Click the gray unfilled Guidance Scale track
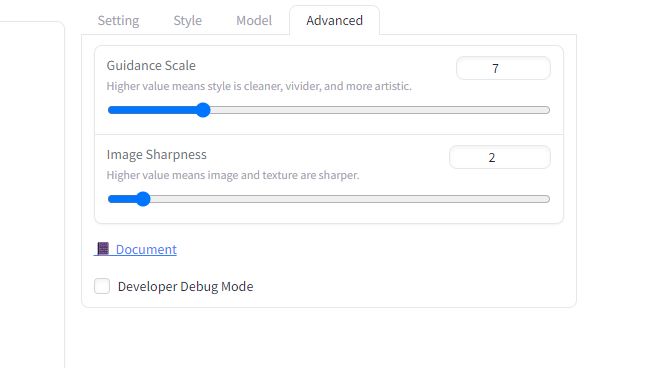The image size is (653, 368). coord(380,110)
